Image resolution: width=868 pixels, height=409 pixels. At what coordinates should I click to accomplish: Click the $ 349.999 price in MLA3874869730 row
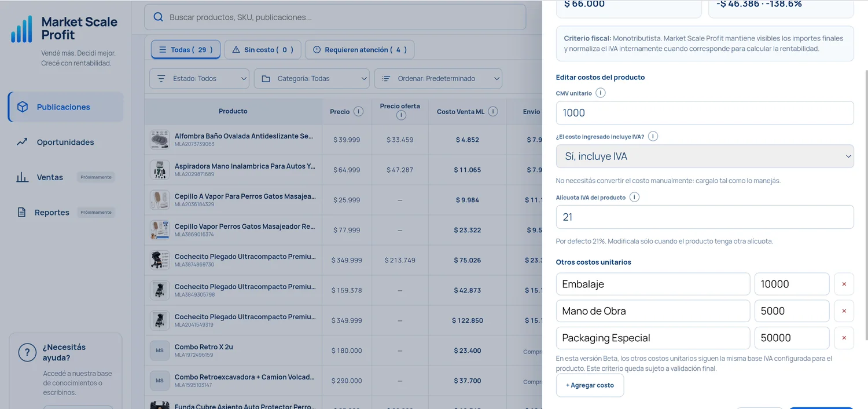pos(347,260)
